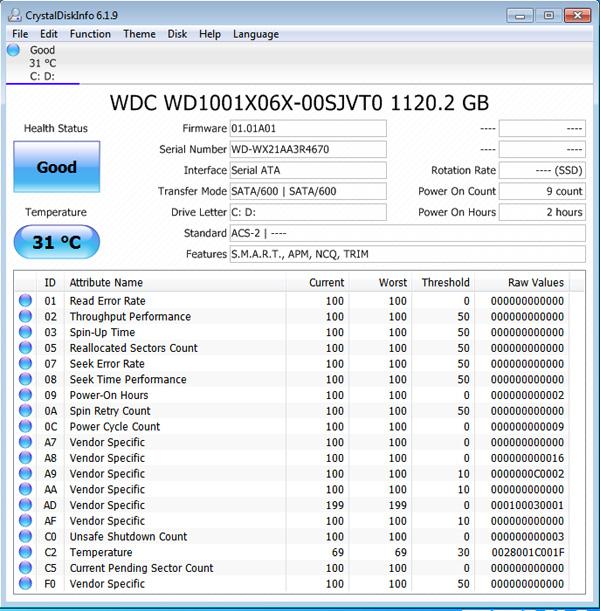
Task: Click the Firmware field 01.01A01
Action: (x=308, y=129)
